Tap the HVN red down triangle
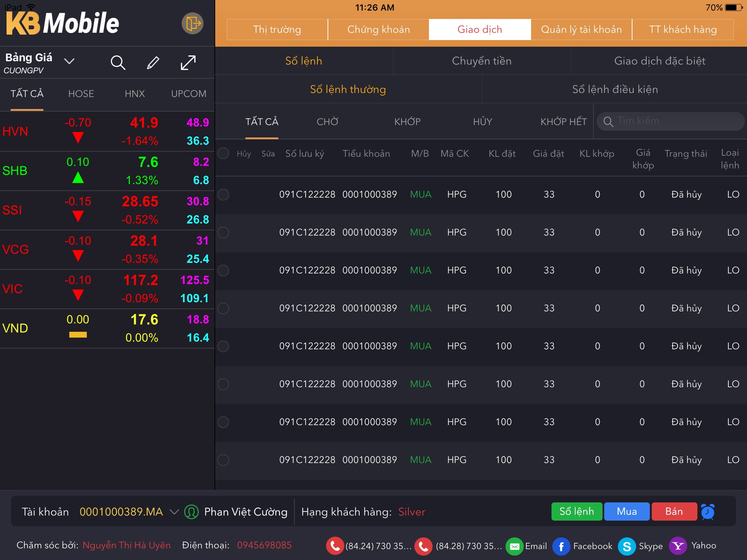The width and height of the screenshot is (747, 560). 78,137
